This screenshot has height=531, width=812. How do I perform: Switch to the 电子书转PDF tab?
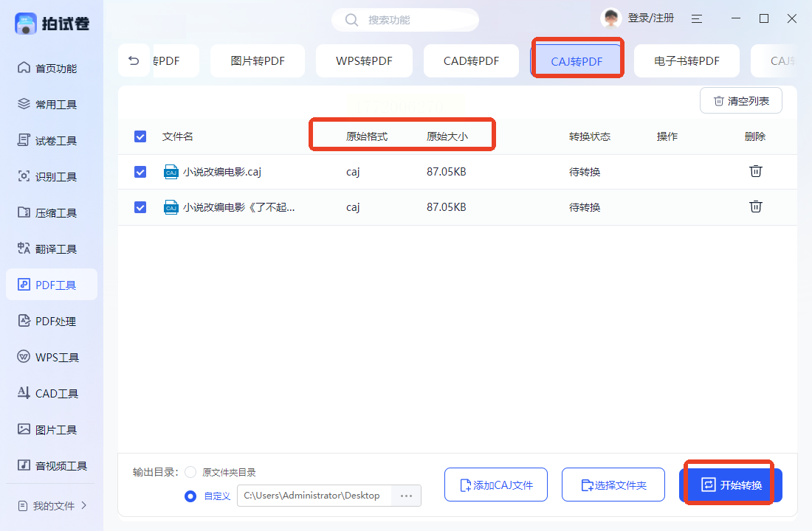(x=687, y=61)
